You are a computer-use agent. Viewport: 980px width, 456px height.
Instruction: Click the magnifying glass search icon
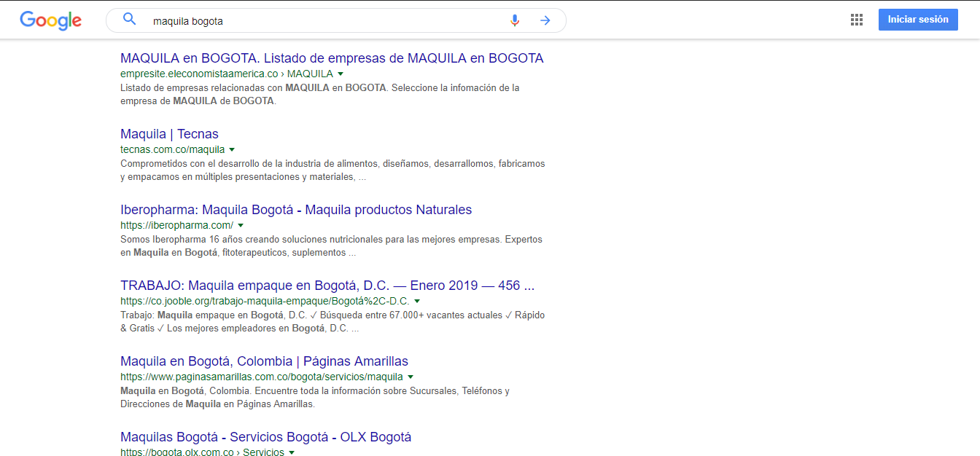pyautogui.click(x=129, y=20)
